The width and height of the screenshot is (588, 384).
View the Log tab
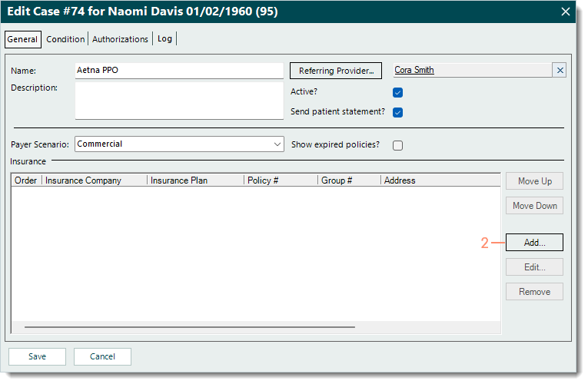164,38
